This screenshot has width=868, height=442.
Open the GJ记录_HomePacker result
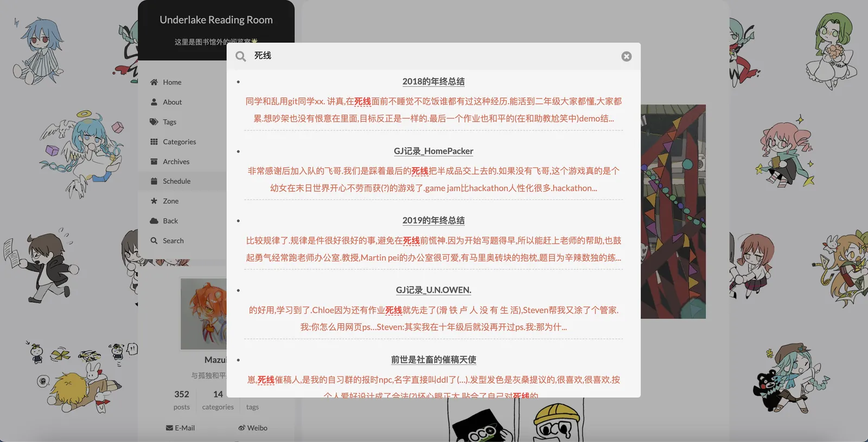tap(433, 151)
